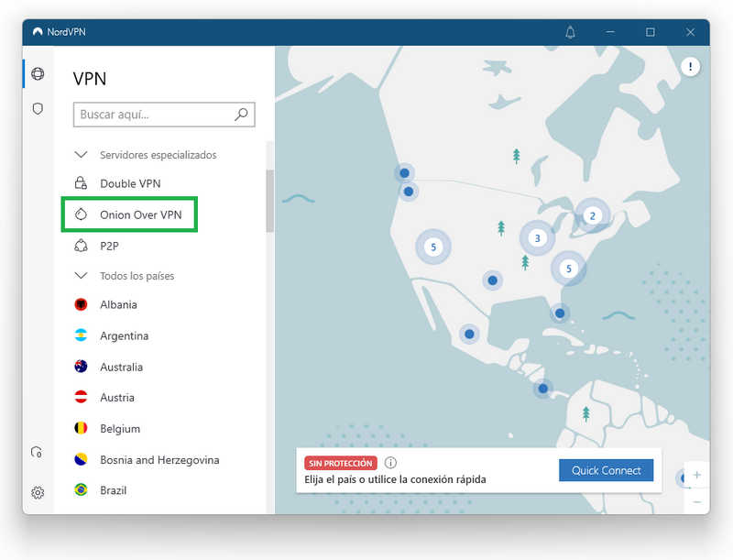
Task: Click the "VPN" page heading
Action: [x=90, y=79]
